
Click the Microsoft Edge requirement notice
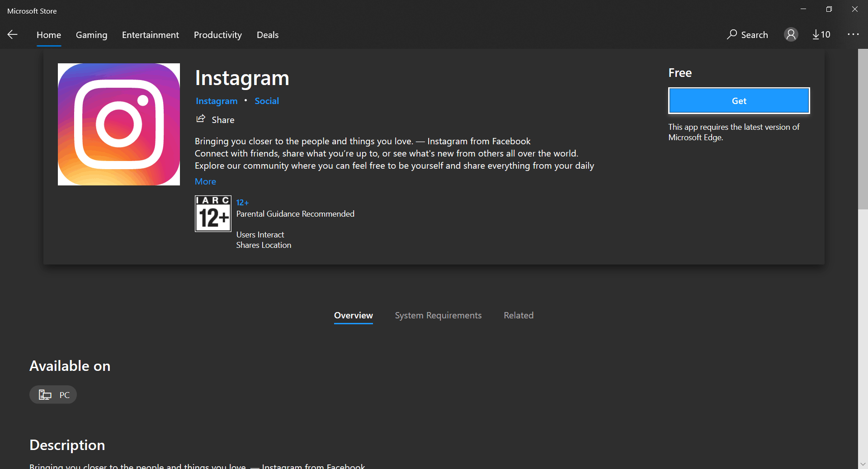[x=734, y=132]
